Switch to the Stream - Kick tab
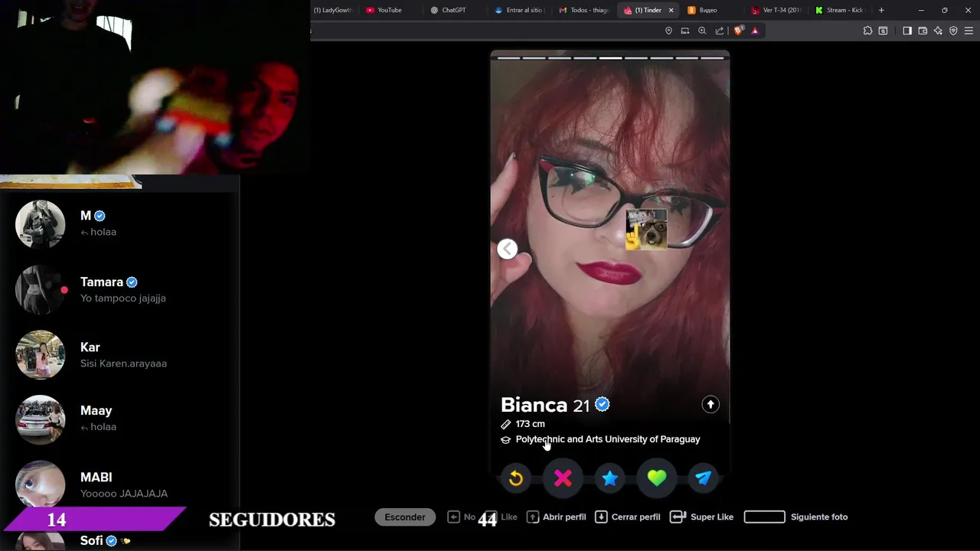 [841, 10]
